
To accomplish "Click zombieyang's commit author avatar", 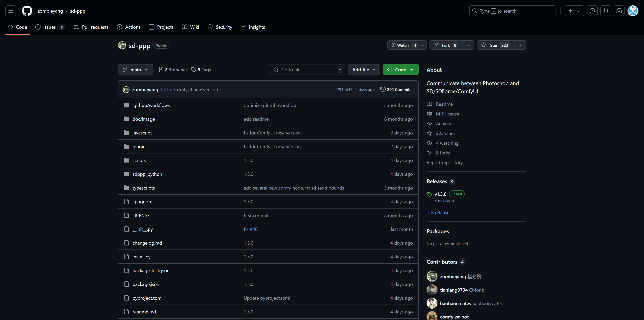I will pos(126,89).
